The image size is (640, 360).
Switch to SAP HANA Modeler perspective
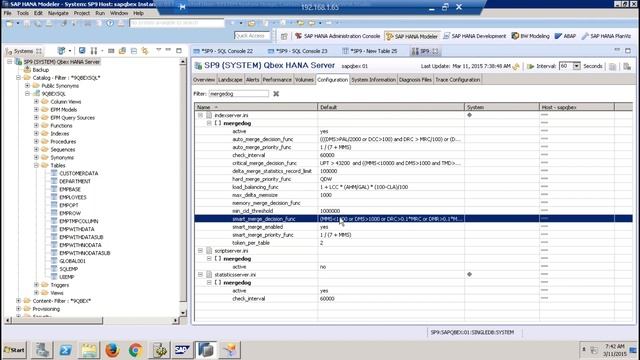[x=411, y=36]
